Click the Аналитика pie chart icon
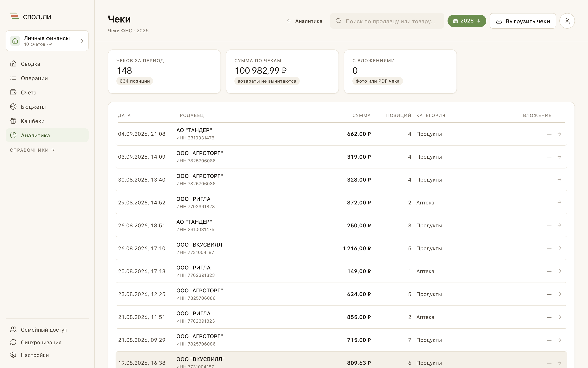 13,135
